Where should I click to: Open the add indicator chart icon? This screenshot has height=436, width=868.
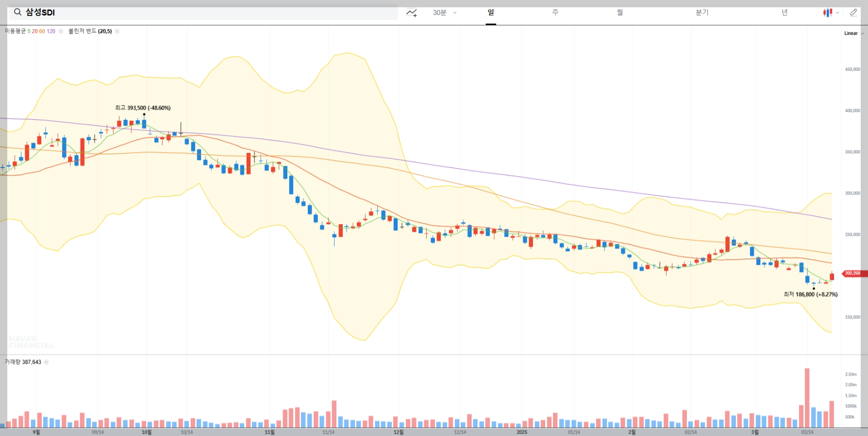click(x=412, y=13)
